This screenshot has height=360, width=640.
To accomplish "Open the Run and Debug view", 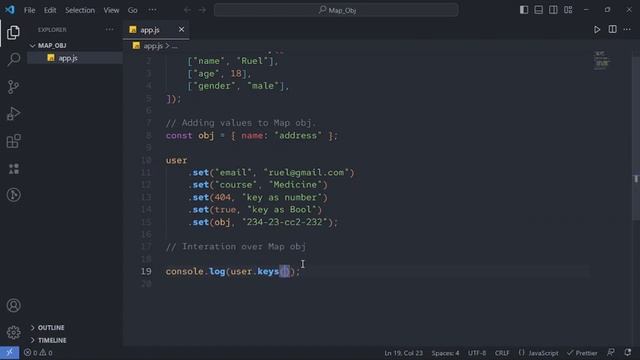I will [x=13, y=114].
